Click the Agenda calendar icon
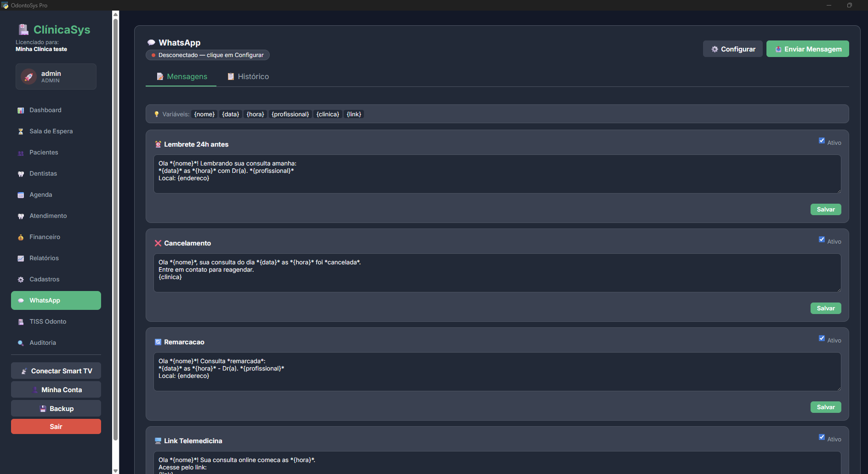The height and width of the screenshot is (474, 868). (x=21, y=195)
